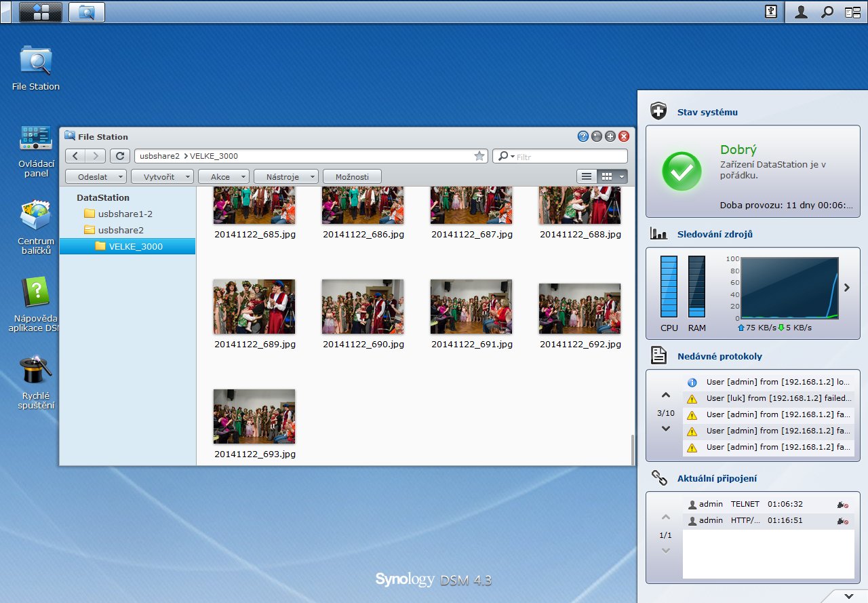Toggle the widgets panel icon
Image resolution: width=868 pixels, height=603 pixels.
[852, 12]
